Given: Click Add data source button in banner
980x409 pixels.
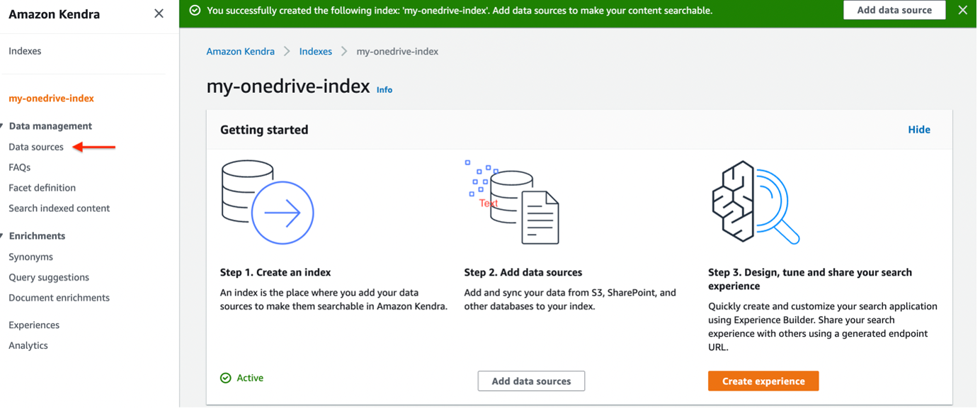Looking at the screenshot, I should [894, 10].
